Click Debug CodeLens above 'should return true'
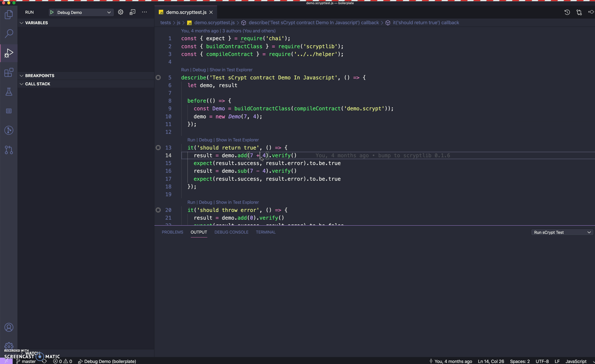Image resolution: width=595 pixels, height=364 pixels. click(205, 140)
